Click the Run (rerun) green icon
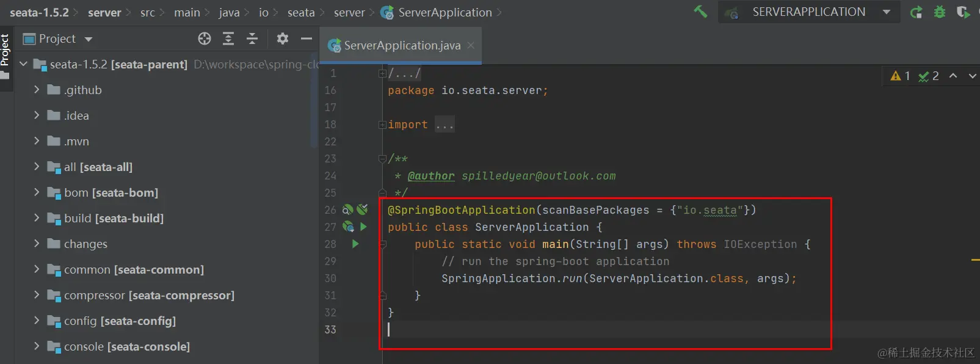This screenshot has height=364, width=980. pyautogui.click(x=916, y=12)
